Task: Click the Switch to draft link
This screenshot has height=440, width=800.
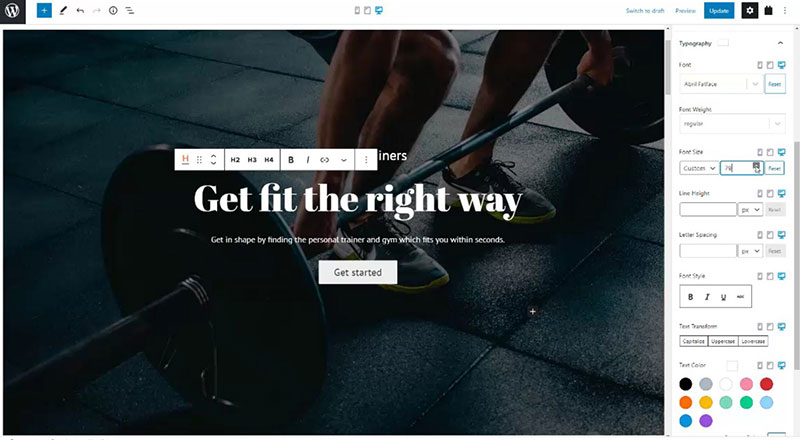Action: (x=645, y=11)
